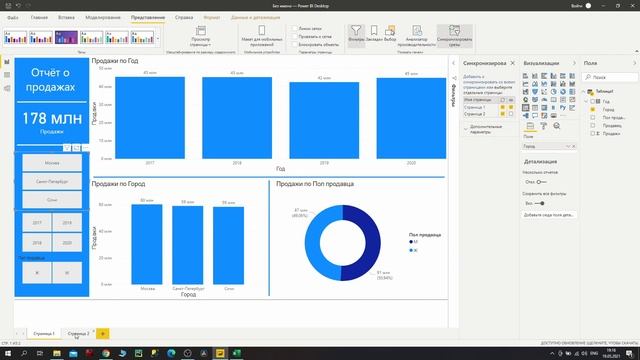640x360 pixels.
Task: Switch to Report view in left sidebar
Action: (x=7, y=62)
